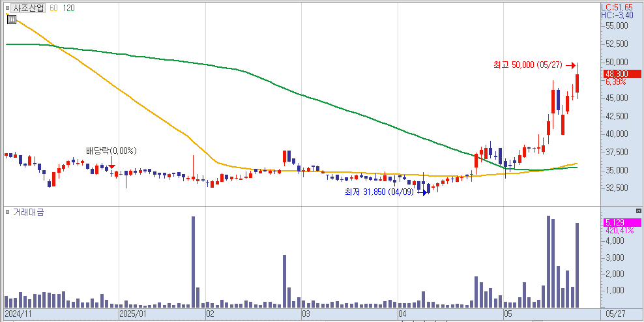The width and height of the screenshot is (644, 322).
Task: Click the 45,000 price axis label
Action: 617,98
